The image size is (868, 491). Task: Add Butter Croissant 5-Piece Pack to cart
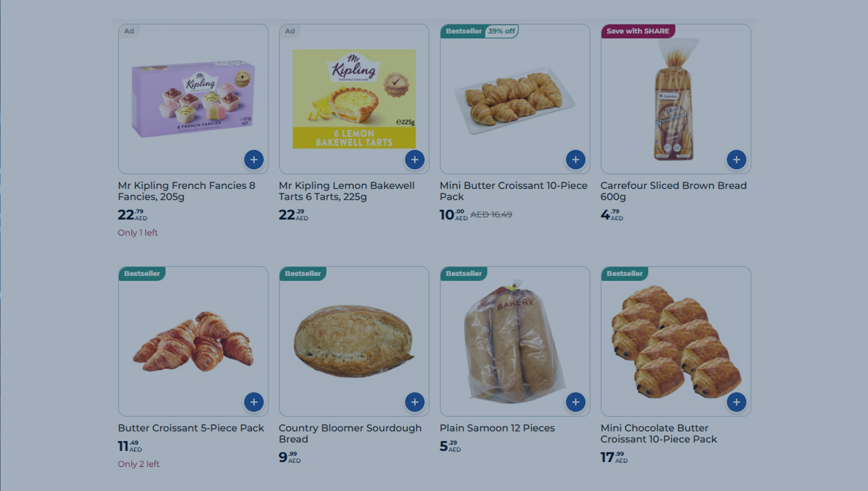[254, 402]
